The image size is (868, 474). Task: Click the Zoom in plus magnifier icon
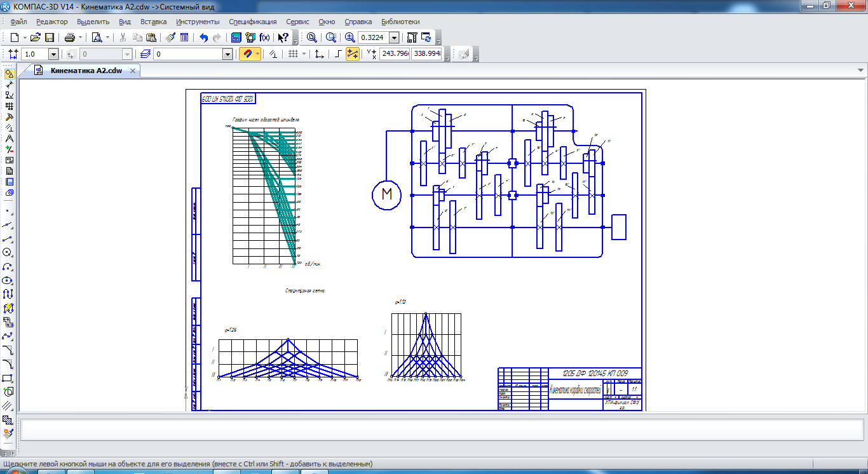[x=349, y=37]
